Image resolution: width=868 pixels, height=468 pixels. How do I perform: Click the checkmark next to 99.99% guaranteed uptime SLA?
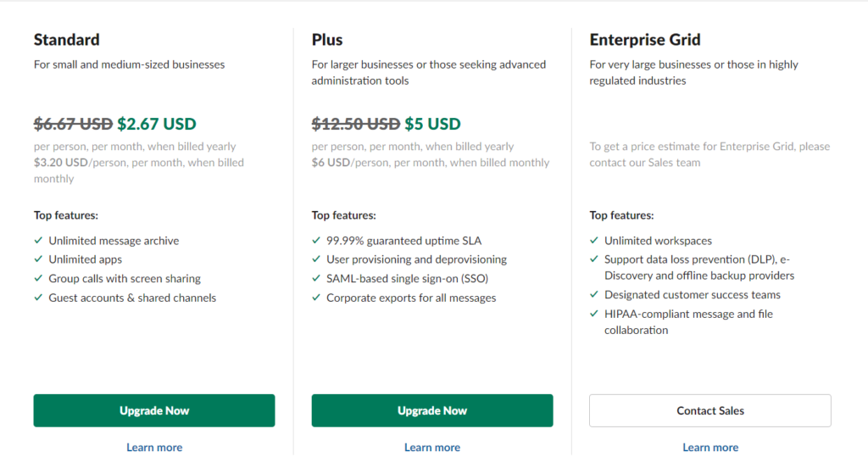[316, 241]
